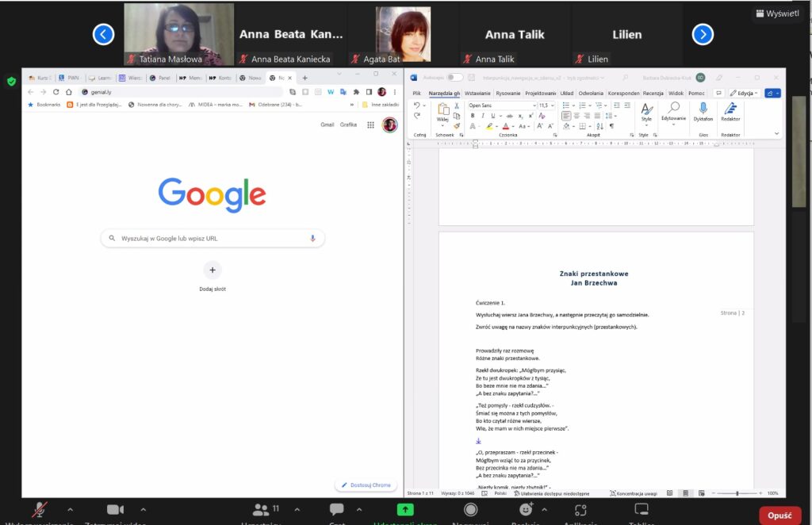
Task: Click the Opuść leave meeting button
Action: coord(779,515)
